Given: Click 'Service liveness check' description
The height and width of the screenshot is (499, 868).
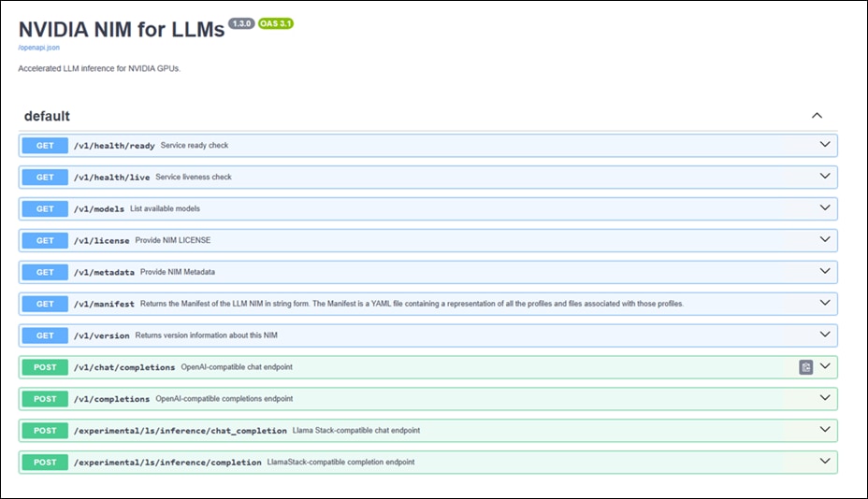Looking at the screenshot, I should click(x=194, y=177).
